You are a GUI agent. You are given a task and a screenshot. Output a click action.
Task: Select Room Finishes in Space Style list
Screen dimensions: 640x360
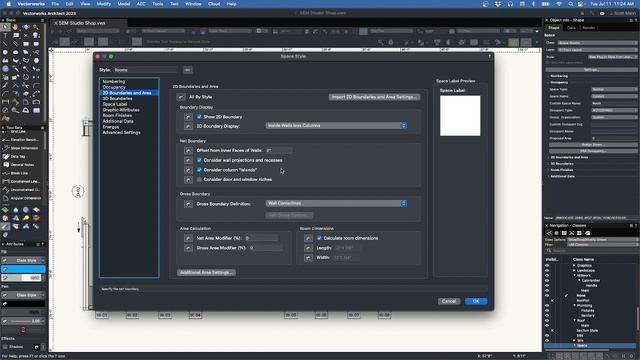coord(117,116)
